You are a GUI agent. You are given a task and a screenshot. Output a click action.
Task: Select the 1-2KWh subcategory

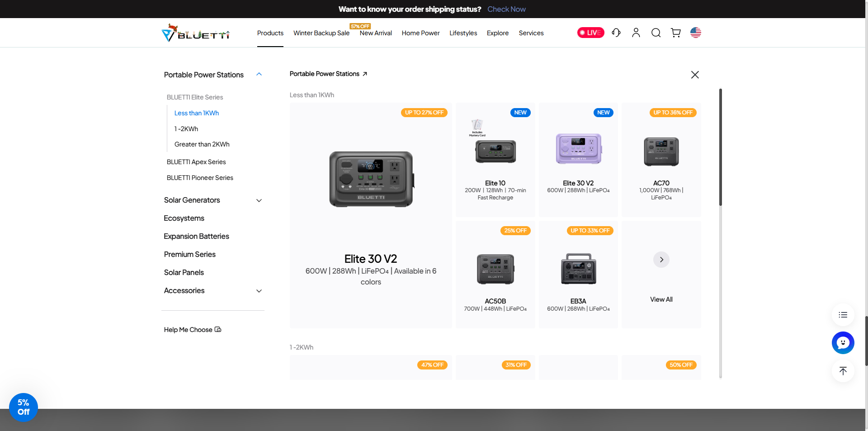click(x=186, y=129)
